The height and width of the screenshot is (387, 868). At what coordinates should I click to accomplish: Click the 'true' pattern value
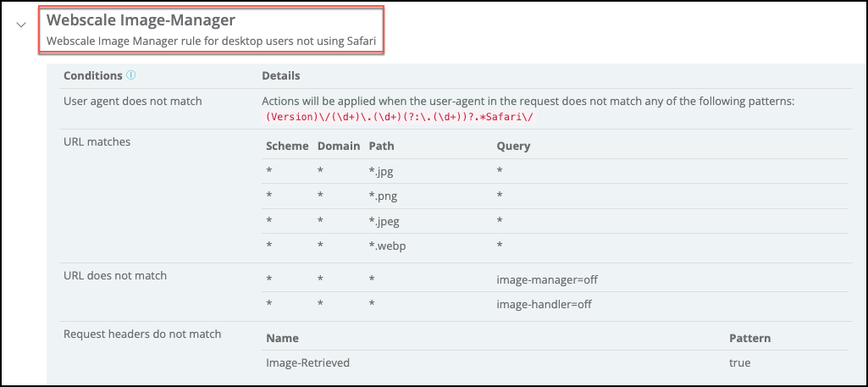pyautogui.click(x=740, y=363)
